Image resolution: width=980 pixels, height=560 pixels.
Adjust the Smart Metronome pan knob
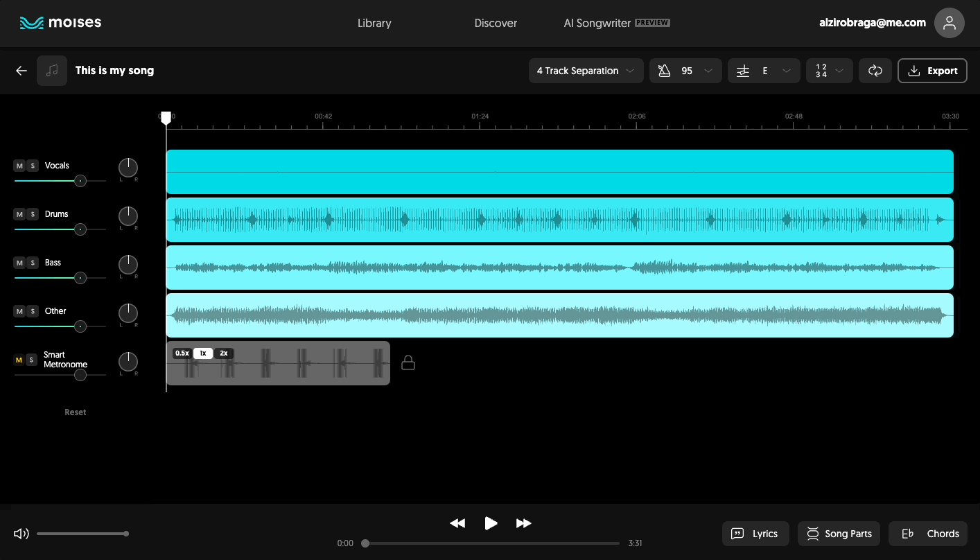point(128,362)
